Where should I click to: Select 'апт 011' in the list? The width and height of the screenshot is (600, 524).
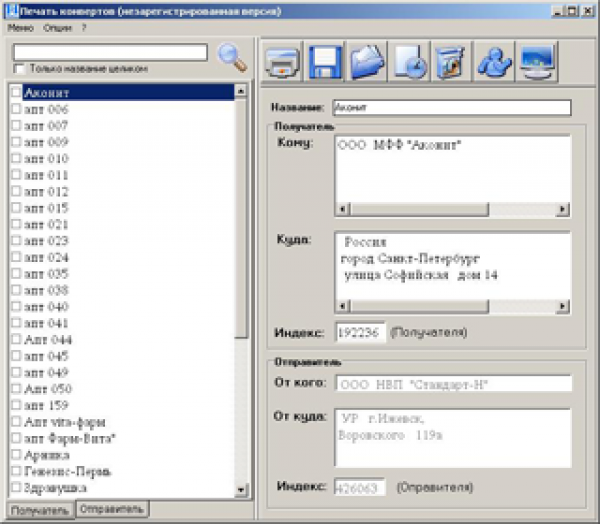46,175
